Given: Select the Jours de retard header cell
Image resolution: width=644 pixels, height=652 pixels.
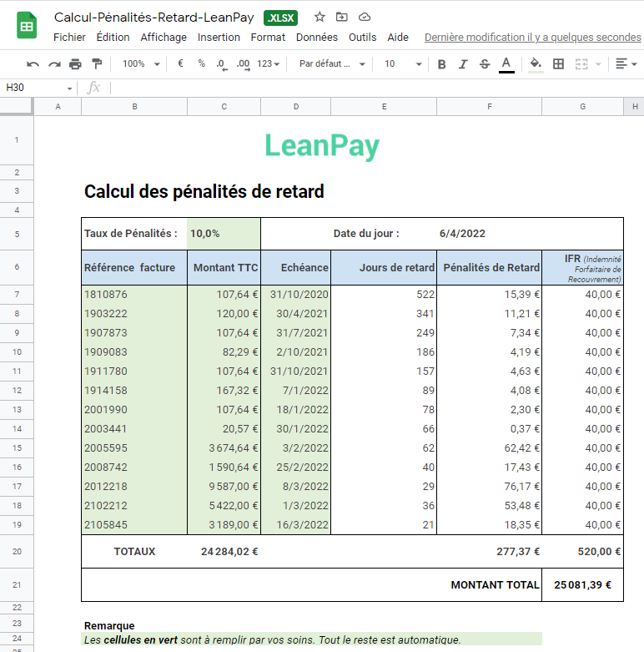Looking at the screenshot, I should coord(384,267).
